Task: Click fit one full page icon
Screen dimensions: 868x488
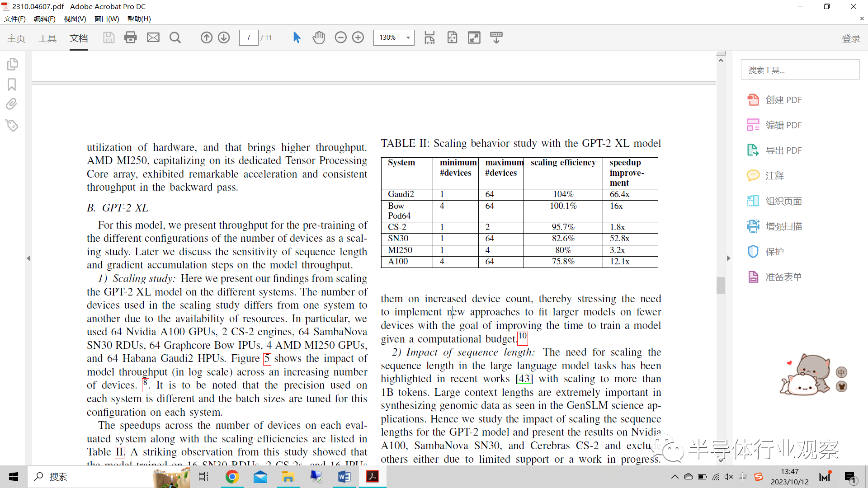Action: point(452,38)
